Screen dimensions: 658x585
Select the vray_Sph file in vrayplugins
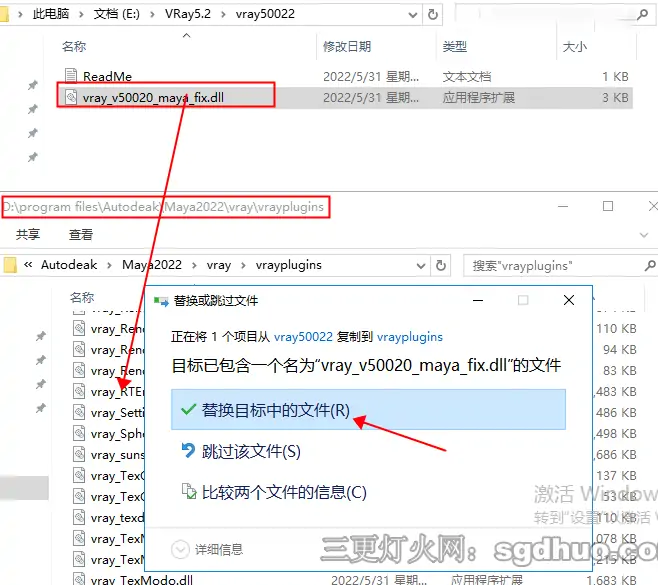[118, 434]
